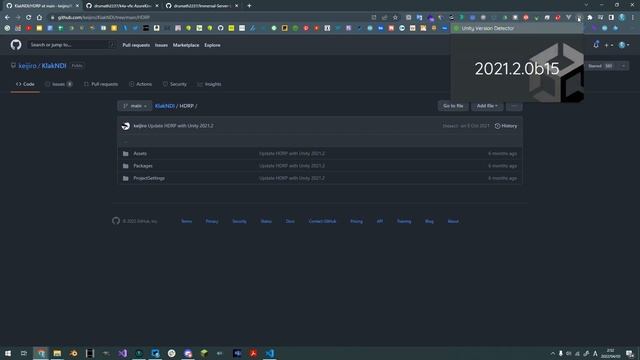Click the GitHub Octocat logo in header
The height and width of the screenshot is (360, 640).
[16, 44]
